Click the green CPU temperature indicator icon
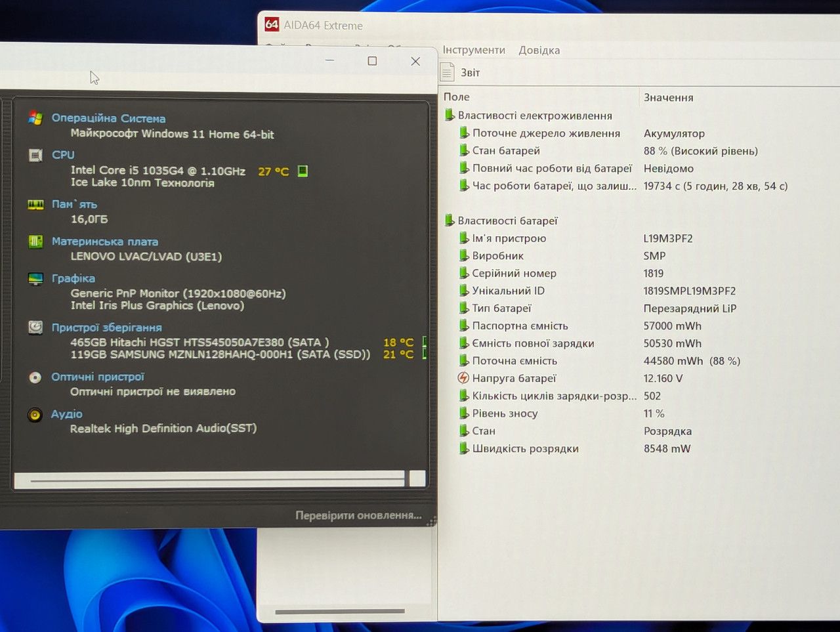 [x=303, y=171]
